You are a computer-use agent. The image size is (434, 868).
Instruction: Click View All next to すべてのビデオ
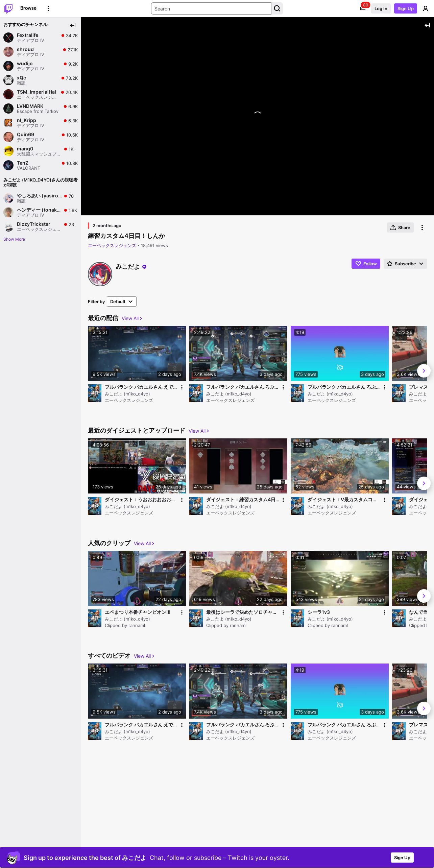144,656
